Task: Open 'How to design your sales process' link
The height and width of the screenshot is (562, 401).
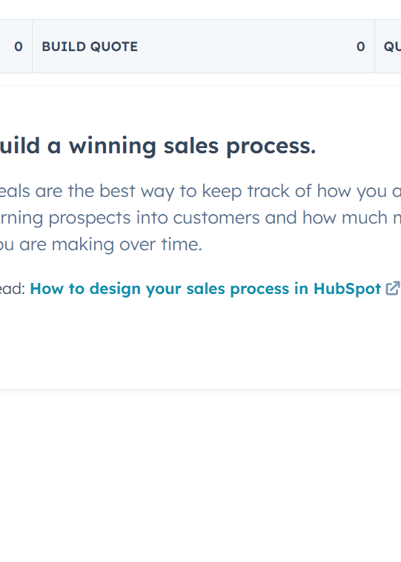Action: [x=206, y=289]
